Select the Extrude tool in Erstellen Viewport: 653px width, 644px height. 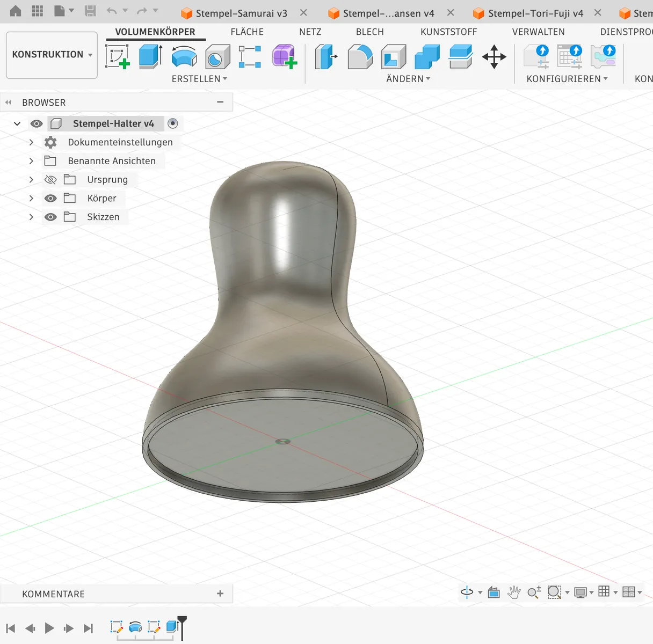point(150,56)
